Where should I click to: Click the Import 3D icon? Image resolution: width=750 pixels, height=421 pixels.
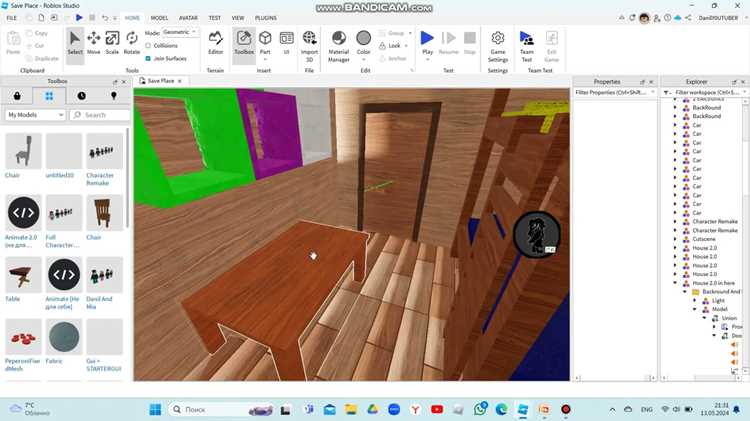(309, 38)
